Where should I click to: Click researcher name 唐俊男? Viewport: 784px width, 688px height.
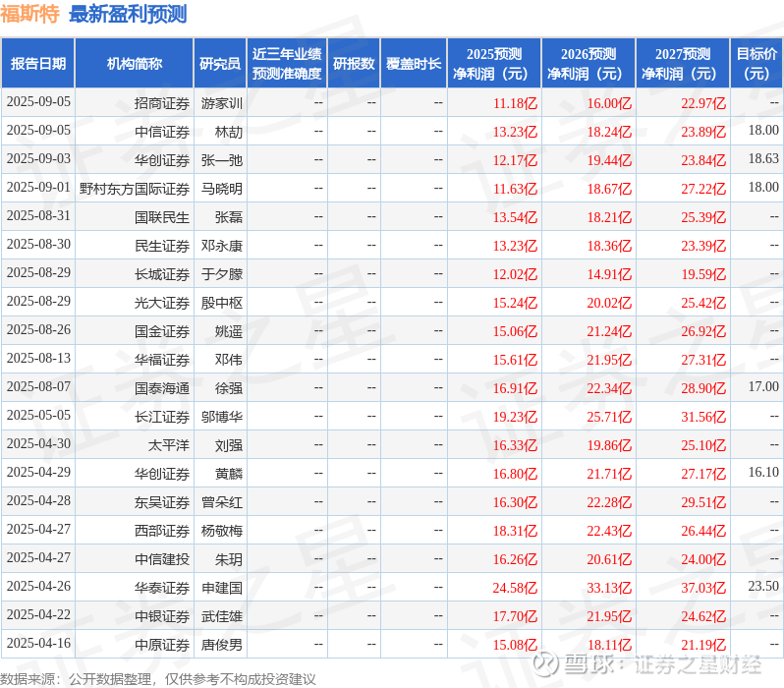coord(222,646)
